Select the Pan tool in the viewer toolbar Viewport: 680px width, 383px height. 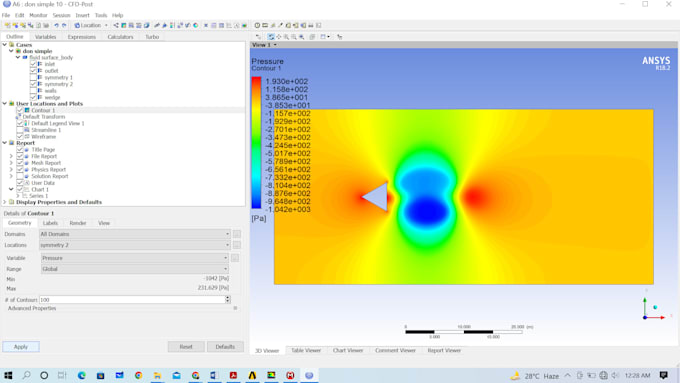(278, 37)
